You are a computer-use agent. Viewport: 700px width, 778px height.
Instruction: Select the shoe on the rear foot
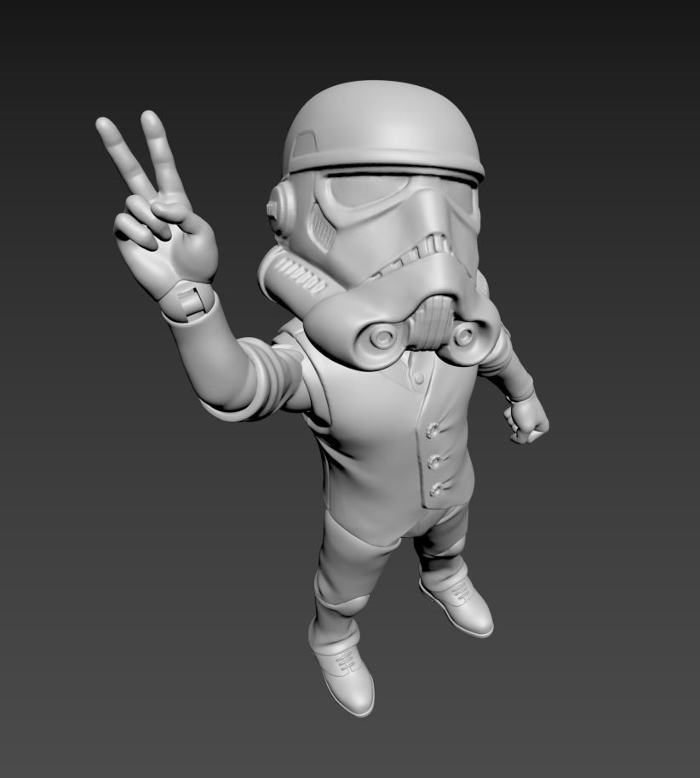coord(456,606)
